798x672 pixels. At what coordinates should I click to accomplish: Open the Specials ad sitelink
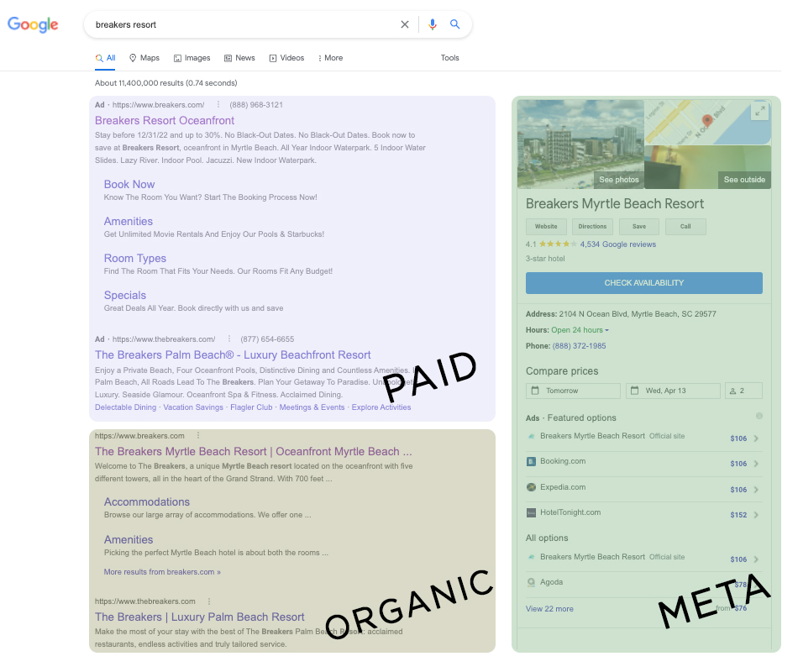pyautogui.click(x=124, y=296)
